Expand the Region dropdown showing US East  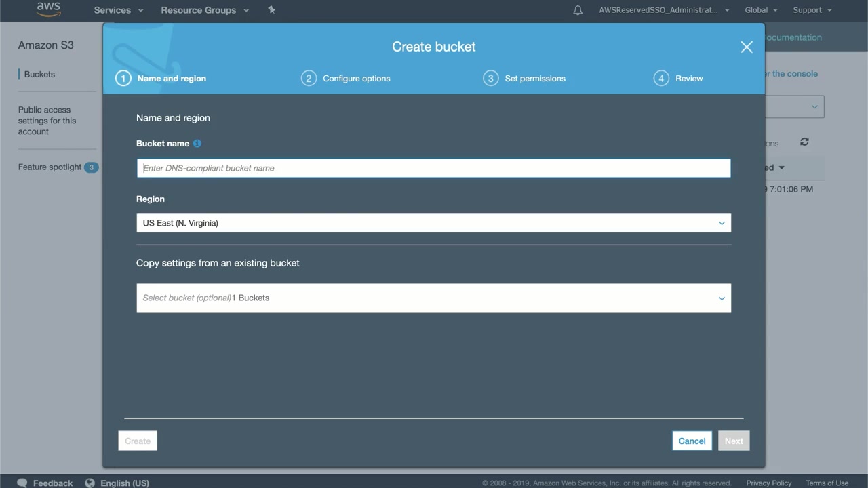434,223
